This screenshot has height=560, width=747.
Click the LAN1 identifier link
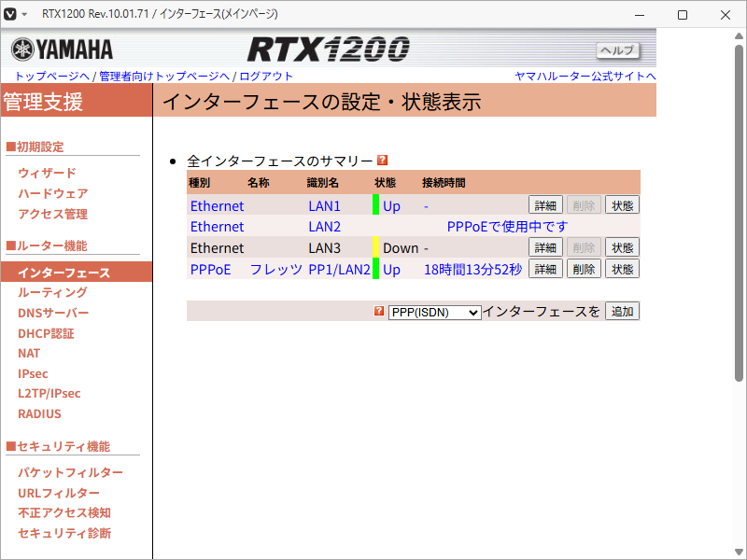(x=324, y=205)
